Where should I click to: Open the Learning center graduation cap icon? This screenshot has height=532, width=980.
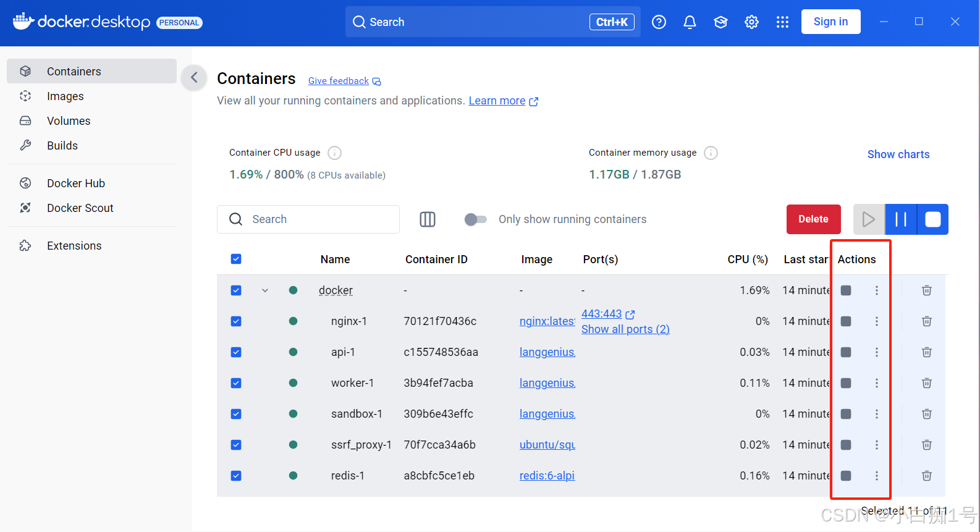click(x=720, y=22)
